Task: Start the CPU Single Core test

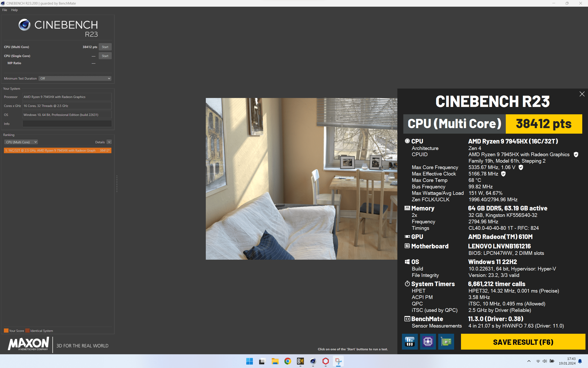Action: (x=105, y=56)
